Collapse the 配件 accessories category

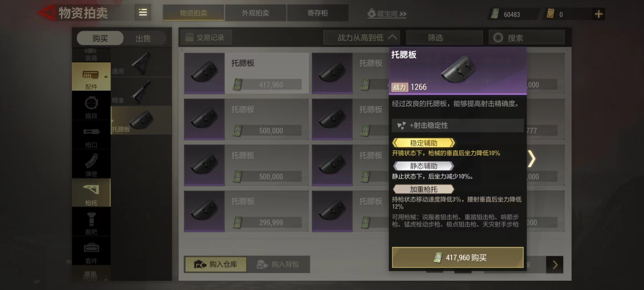coord(91,77)
